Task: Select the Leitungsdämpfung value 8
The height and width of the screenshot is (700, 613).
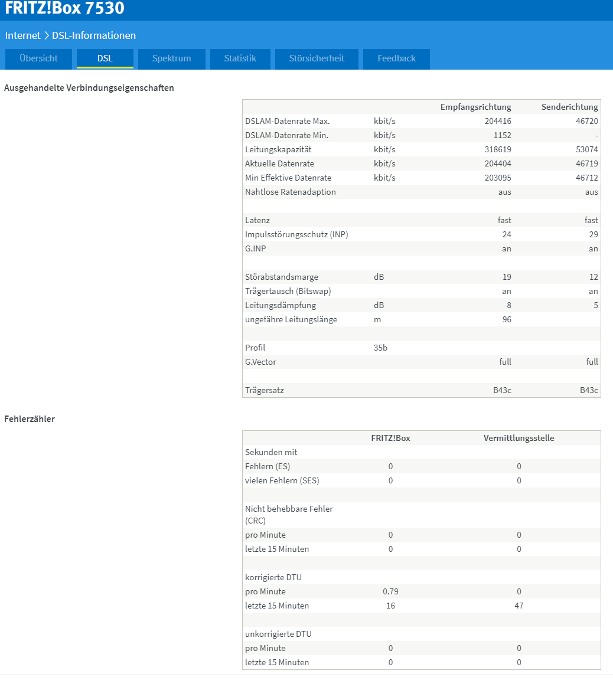Action: pos(509,305)
